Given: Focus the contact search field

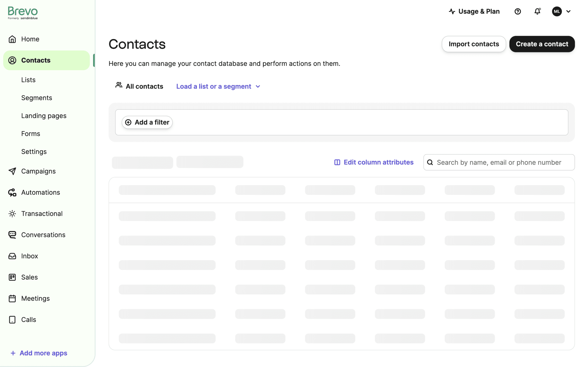Looking at the screenshot, I should [x=499, y=162].
